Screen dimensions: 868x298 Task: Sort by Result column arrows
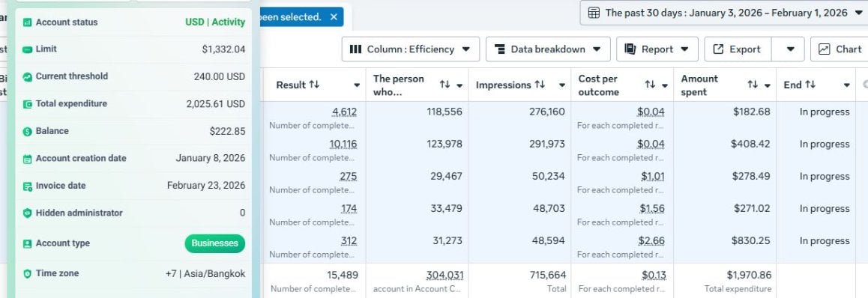314,85
